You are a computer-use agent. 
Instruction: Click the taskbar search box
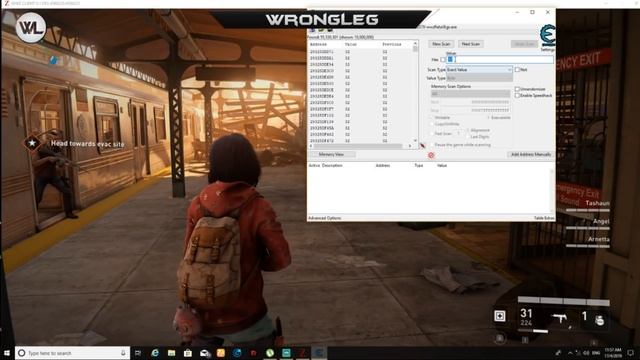(x=73, y=353)
